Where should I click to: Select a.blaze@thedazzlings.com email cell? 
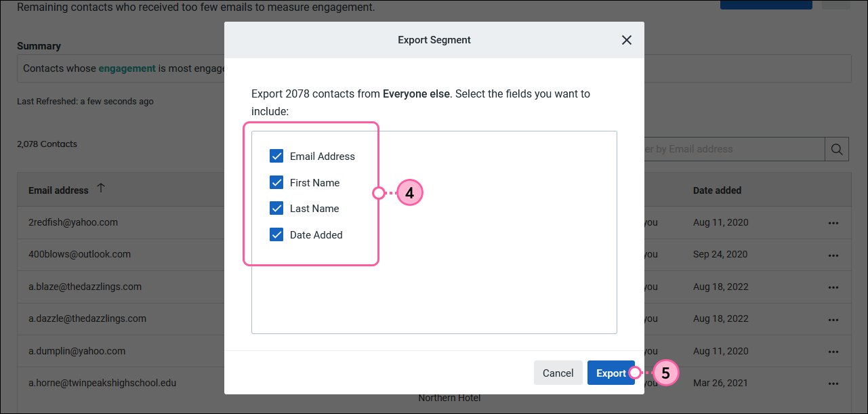click(x=85, y=287)
